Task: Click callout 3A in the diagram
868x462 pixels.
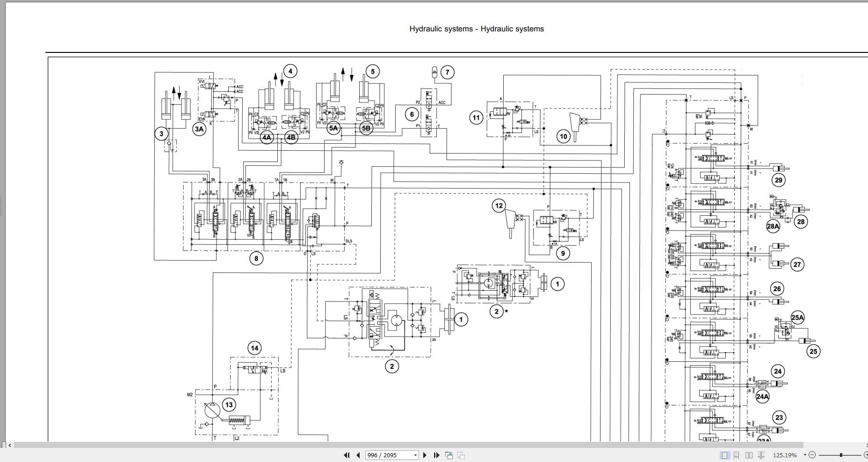Action: coord(199,129)
